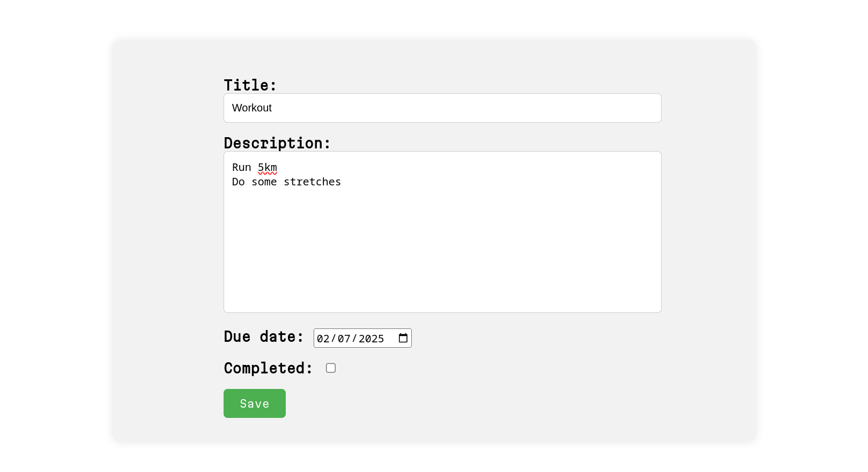Click the Title: label above the title field

(250, 85)
